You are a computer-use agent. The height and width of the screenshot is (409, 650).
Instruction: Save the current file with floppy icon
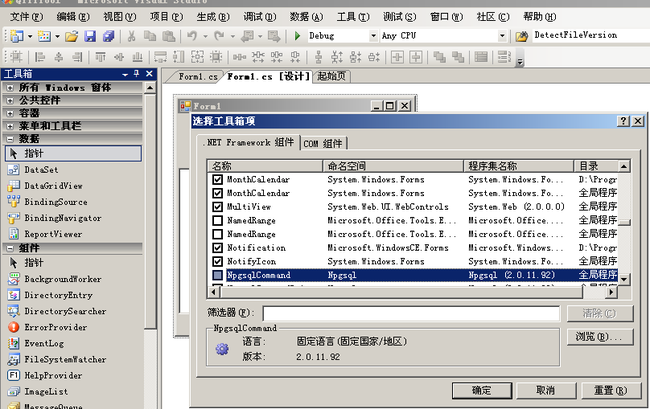(x=90, y=36)
